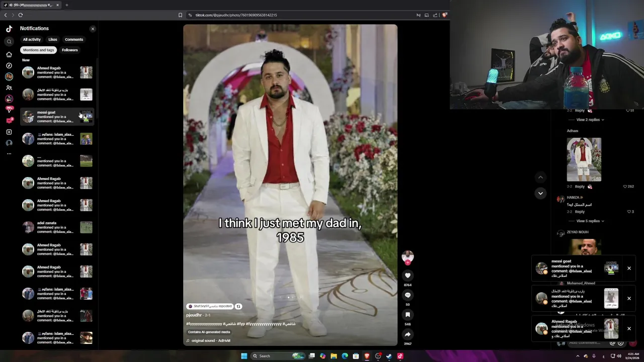644x362 pixels.
Task: Open the Shaf3ey97 reposted label
Action: pos(209,306)
